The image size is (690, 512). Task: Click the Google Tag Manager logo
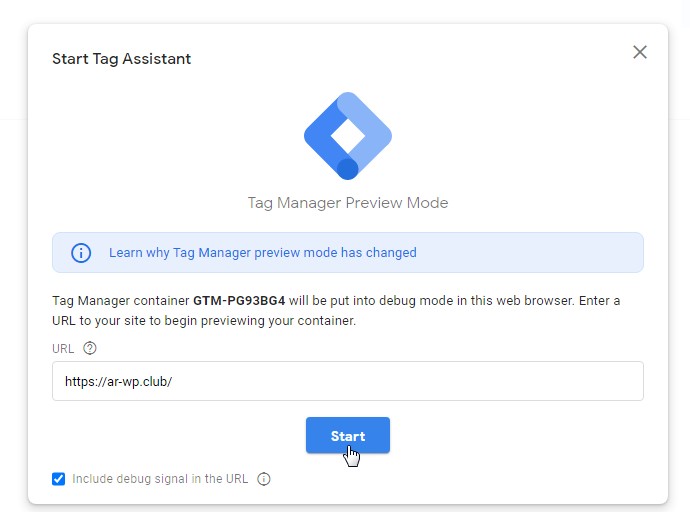347,135
